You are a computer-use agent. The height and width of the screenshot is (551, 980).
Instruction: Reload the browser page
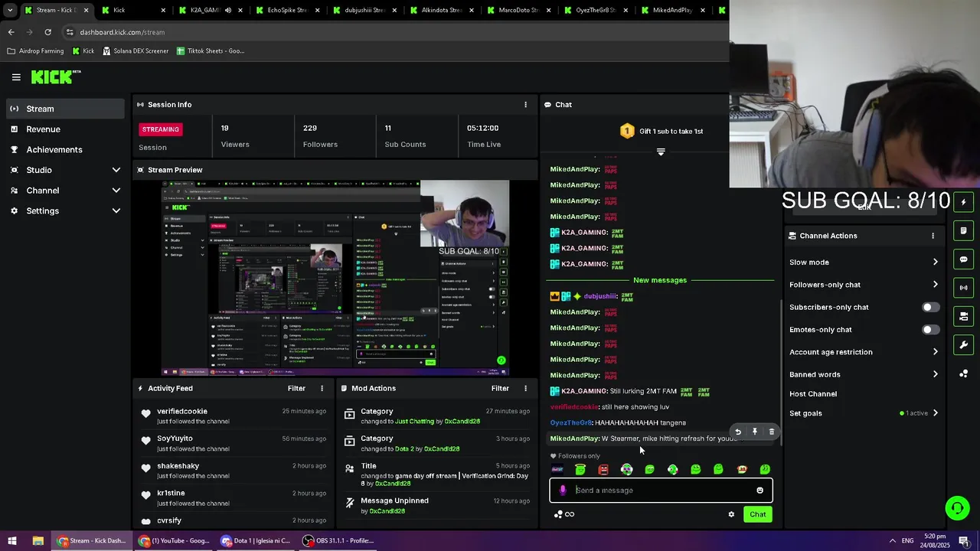pos(47,32)
